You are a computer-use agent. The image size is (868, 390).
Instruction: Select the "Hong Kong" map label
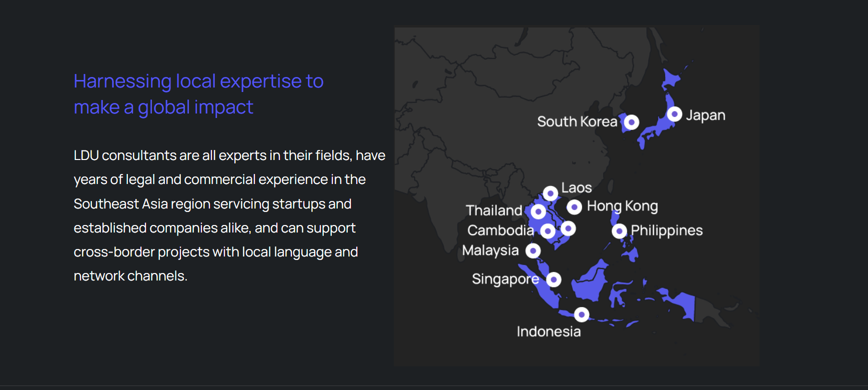[622, 206]
